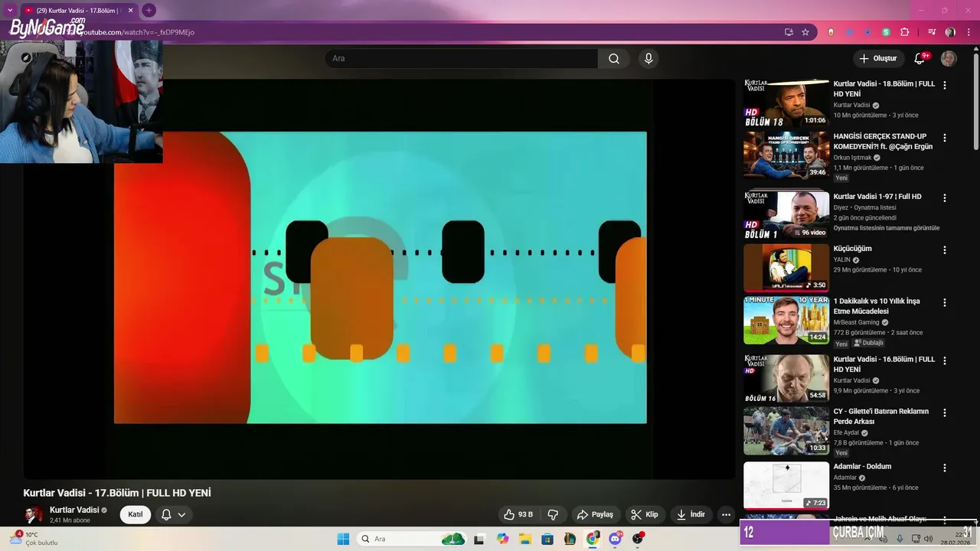
Task: Click the video player area
Action: 380,278
